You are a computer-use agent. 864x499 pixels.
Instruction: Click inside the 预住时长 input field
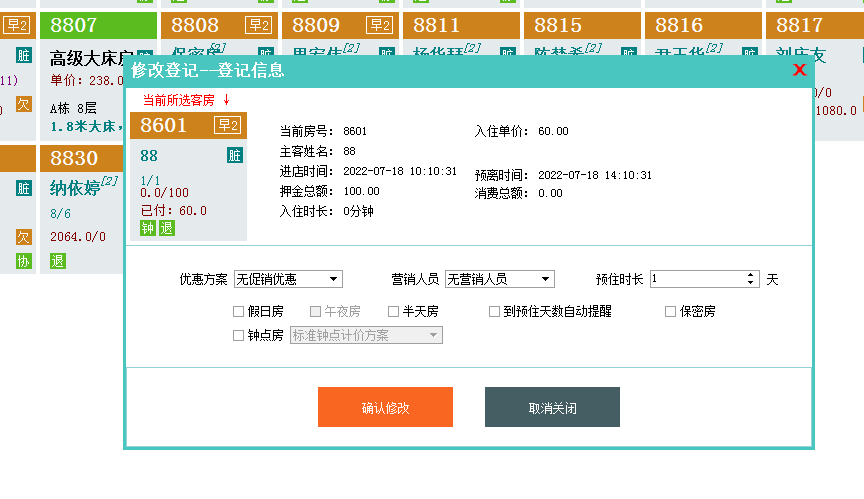coord(697,280)
